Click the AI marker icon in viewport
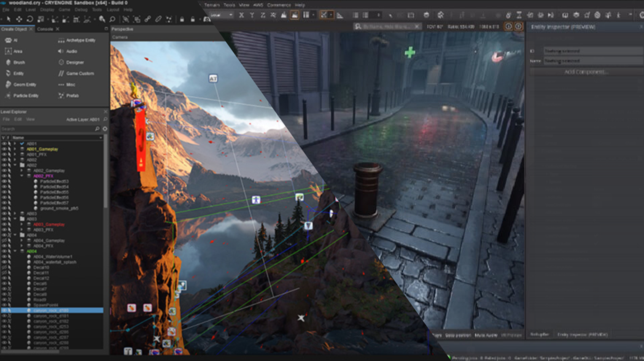The height and width of the screenshot is (361, 644). 213,78
